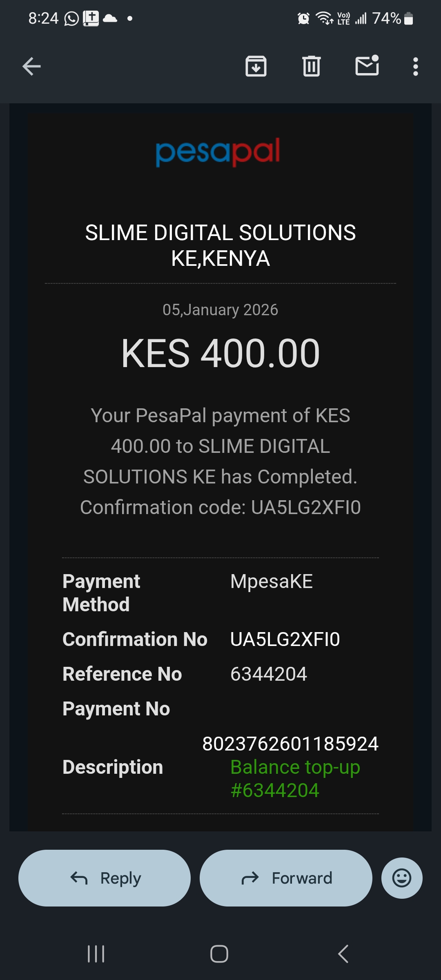Viewport: 441px width, 980px height.
Task: Tap the KES 400.00 amount heading
Action: (x=220, y=354)
